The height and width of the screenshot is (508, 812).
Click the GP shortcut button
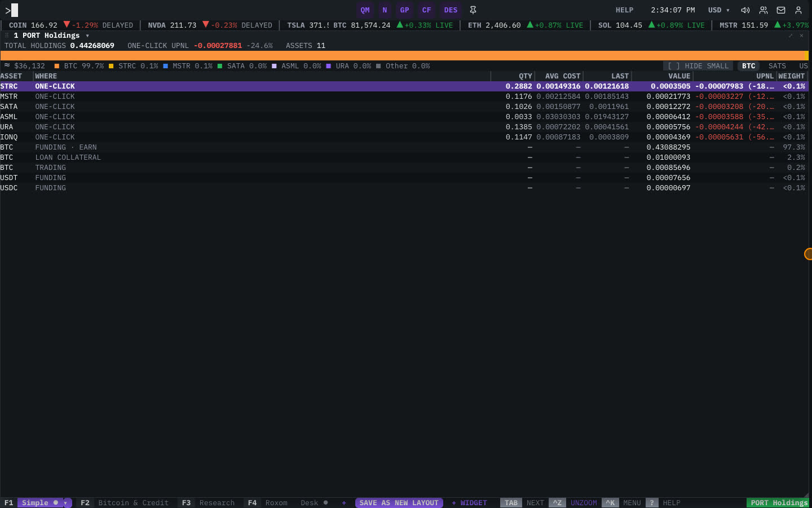click(404, 10)
